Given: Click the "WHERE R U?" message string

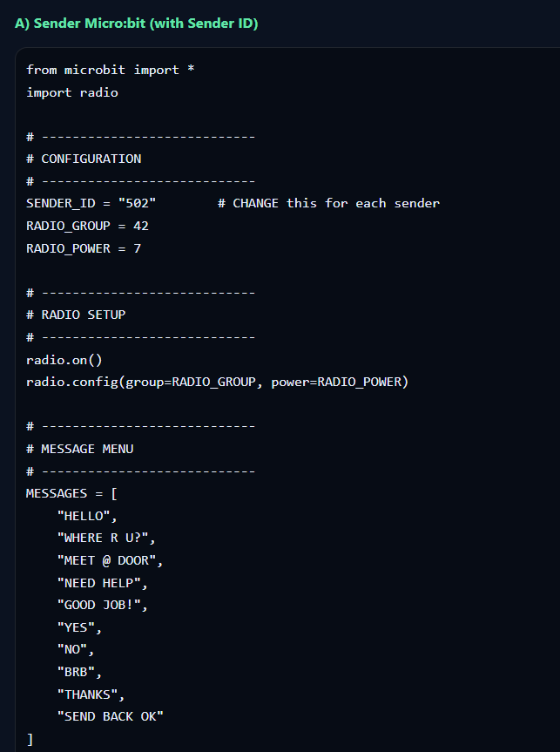Looking at the screenshot, I should (x=105, y=538).
